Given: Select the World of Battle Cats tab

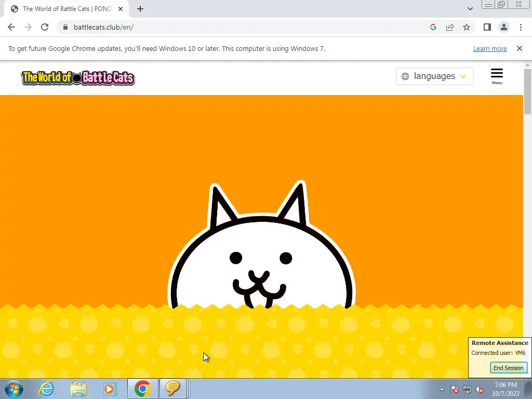Looking at the screenshot, I should tap(67, 9).
